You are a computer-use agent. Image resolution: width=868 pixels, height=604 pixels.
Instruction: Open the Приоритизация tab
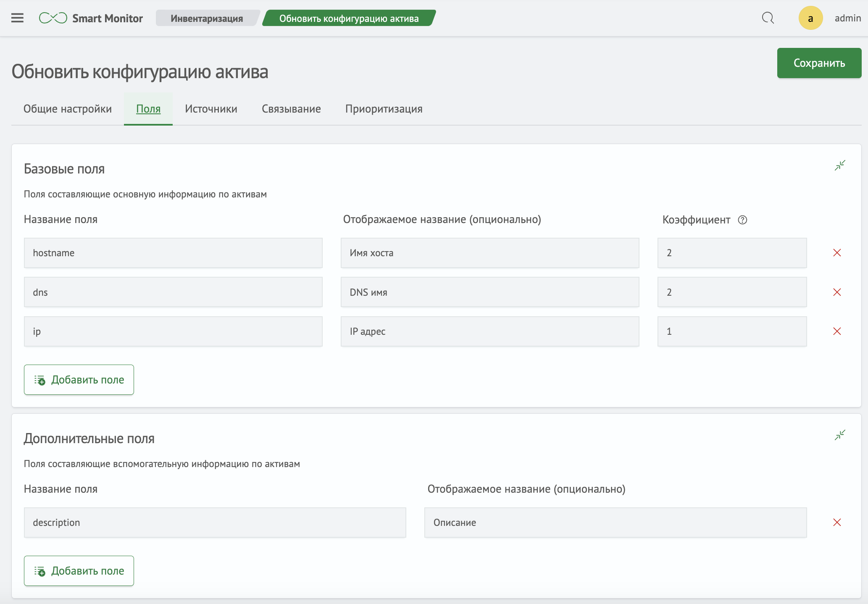(384, 109)
